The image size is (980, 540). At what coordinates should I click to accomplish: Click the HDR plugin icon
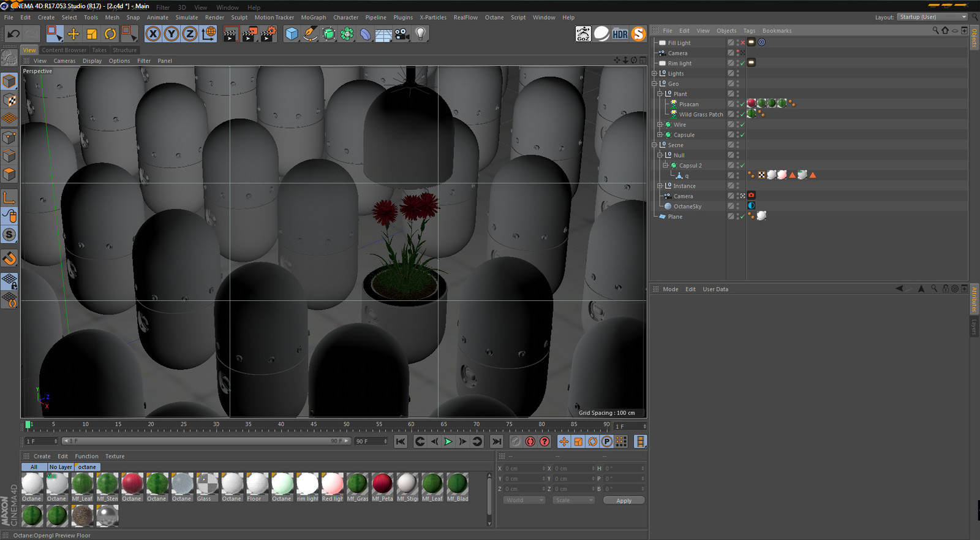[x=620, y=34]
